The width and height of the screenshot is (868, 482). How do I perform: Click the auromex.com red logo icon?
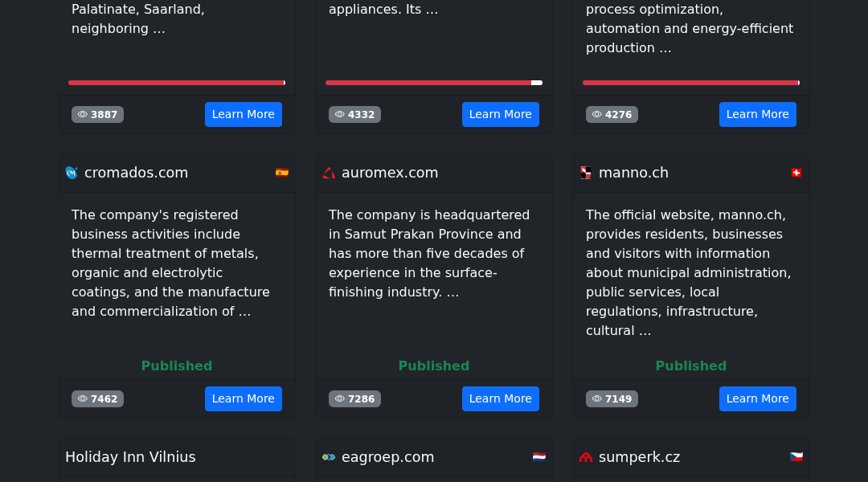tap(329, 173)
